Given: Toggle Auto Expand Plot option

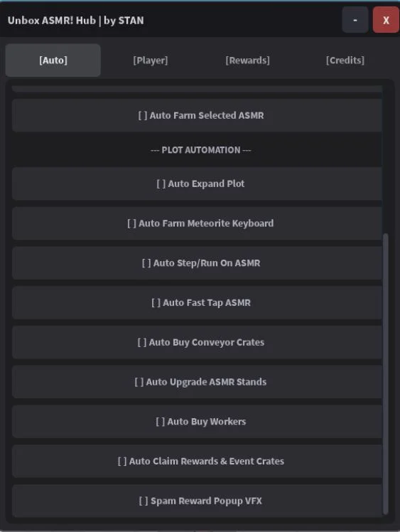Looking at the screenshot, I should [197, 183].
